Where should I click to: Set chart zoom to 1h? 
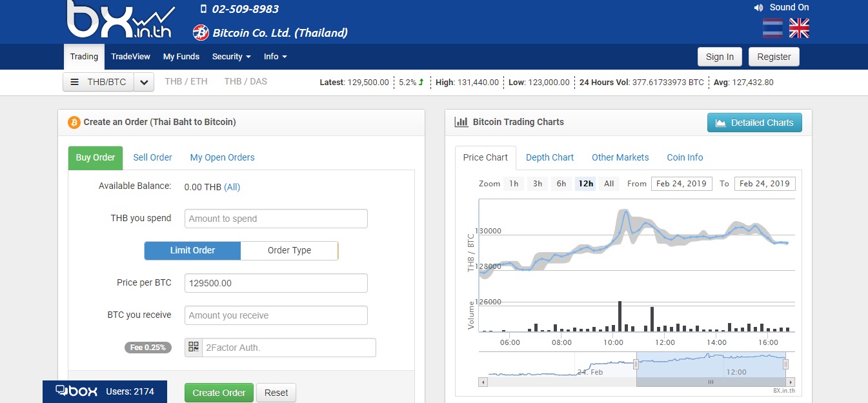coord(514,184)
